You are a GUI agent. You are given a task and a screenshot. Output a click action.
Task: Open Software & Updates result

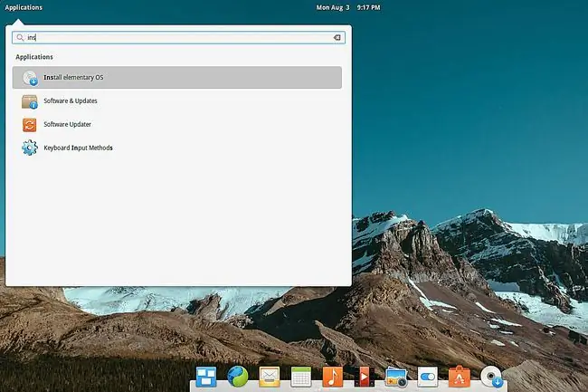[x=177, y=100]
